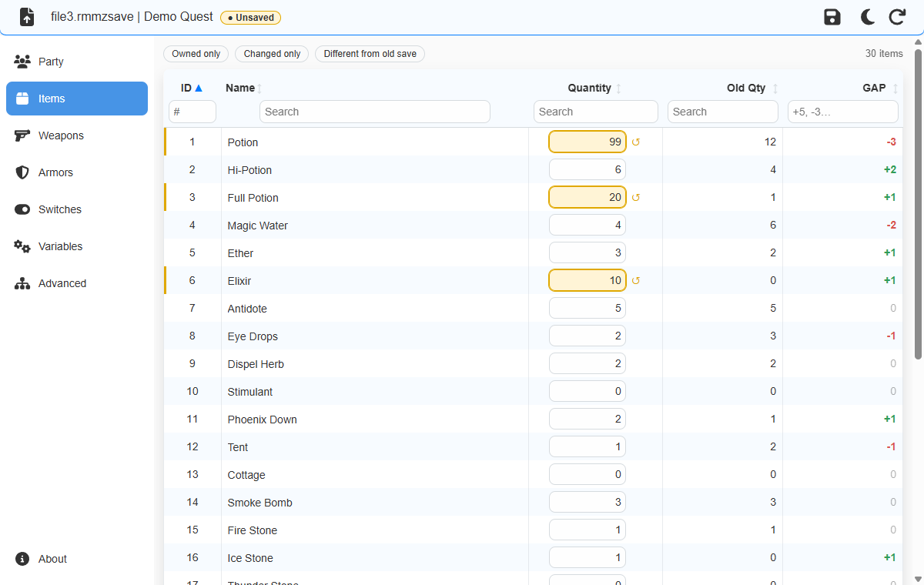Sort the GAP column using its arrows
Image resolution: width=924 pixels, height=585 pixels.
coord(896,89)
